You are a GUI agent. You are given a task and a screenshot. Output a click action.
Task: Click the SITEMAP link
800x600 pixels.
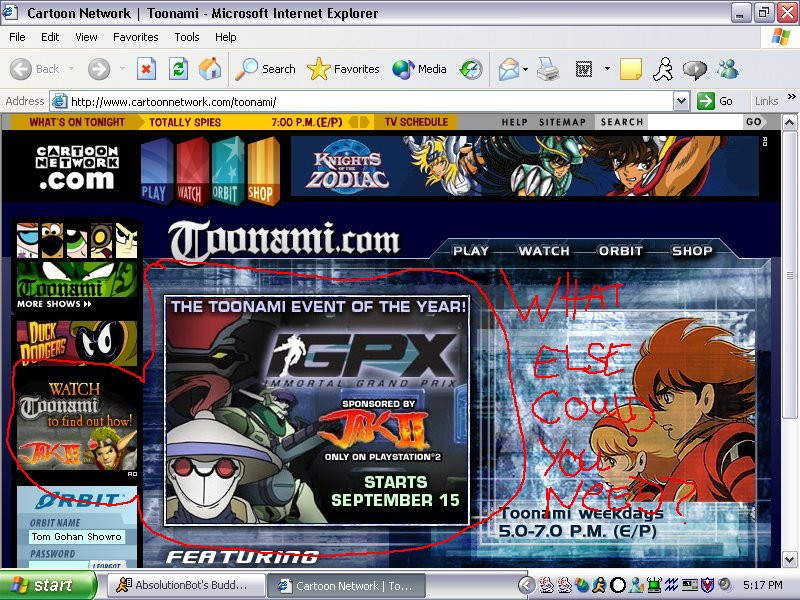pyautogui.click(x=562, y=122)
